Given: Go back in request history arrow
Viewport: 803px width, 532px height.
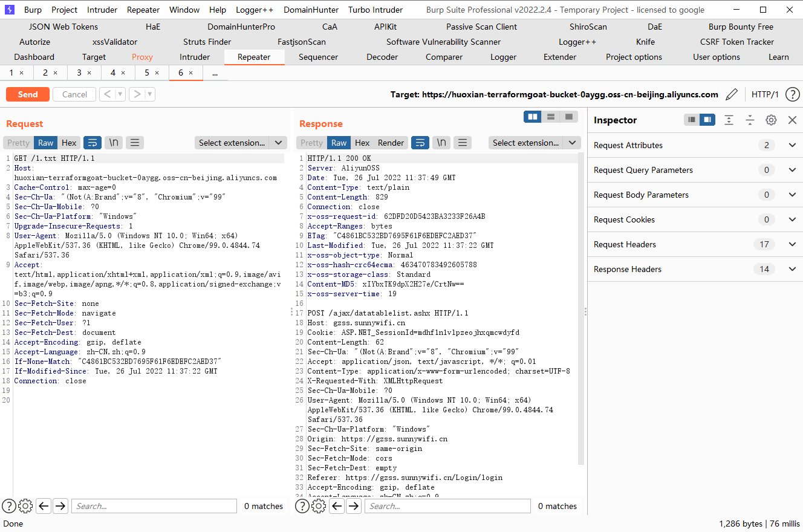Looking at the screenshot, I should (106, 94).
